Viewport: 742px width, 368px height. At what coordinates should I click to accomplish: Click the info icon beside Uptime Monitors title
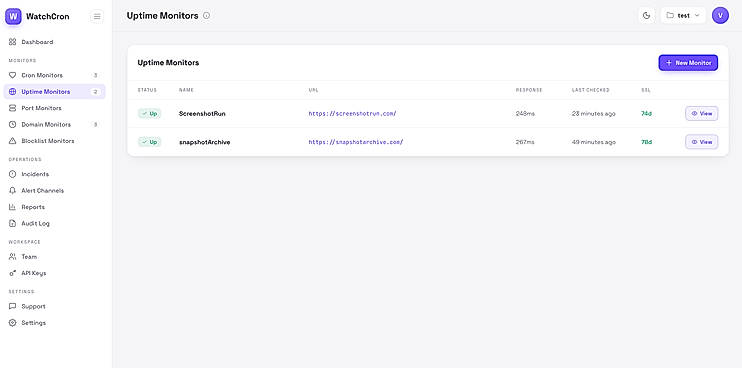point(206,16)
